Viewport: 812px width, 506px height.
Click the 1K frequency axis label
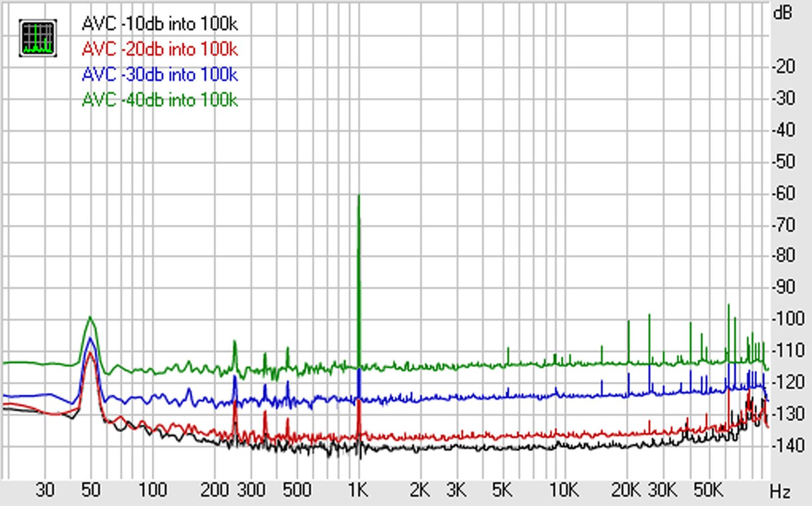[x=358, y=490]
